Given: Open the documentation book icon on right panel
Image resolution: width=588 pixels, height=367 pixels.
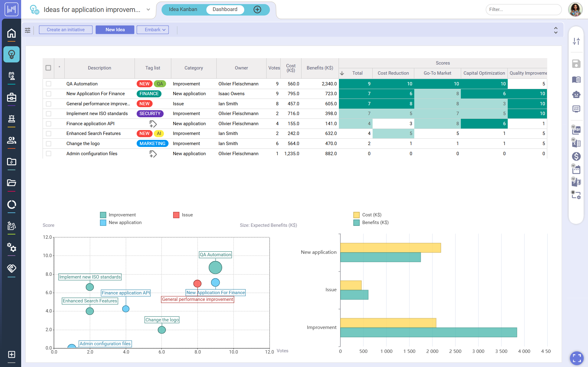Looking at the screenshot, I should pos(576,80).
